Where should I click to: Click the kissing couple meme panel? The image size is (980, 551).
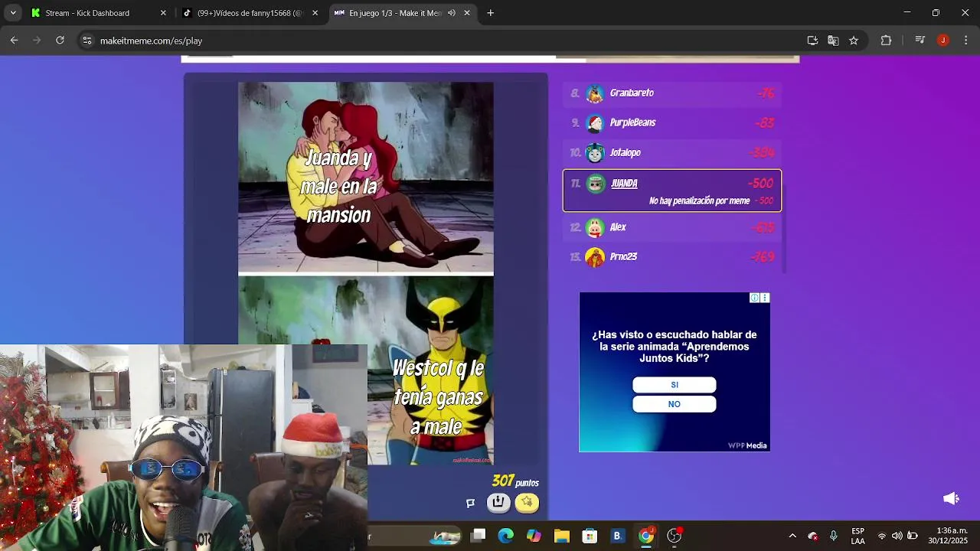click(x=366, y=178)
